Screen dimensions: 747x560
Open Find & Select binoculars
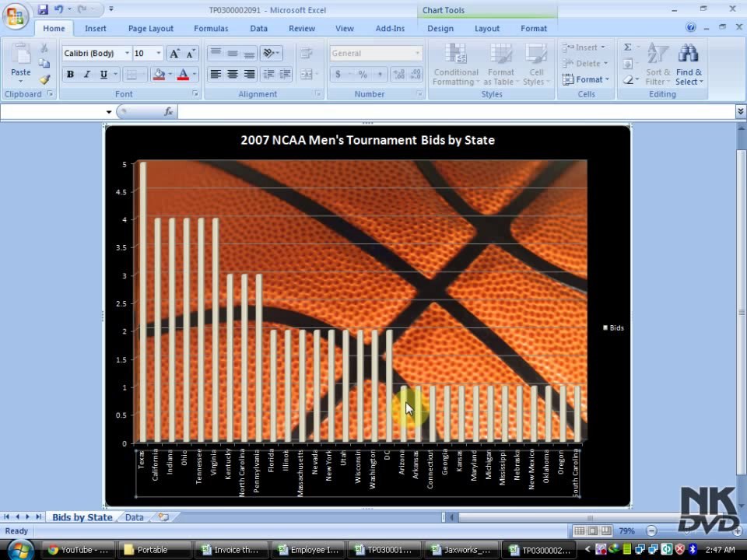[x=689, y=65]
